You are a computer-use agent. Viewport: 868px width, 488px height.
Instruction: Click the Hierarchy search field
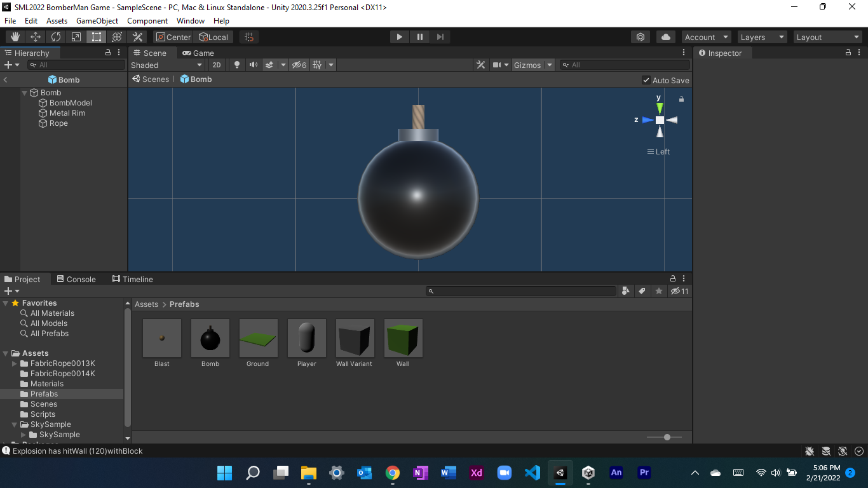(76, 65)
